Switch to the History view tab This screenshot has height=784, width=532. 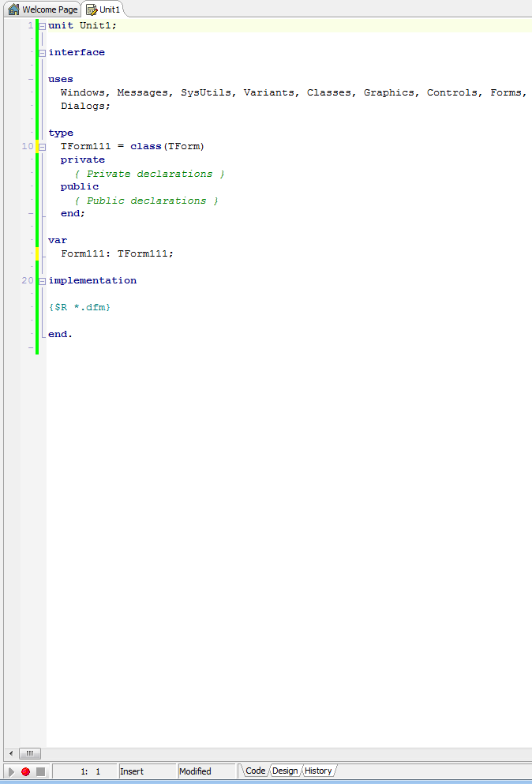click(x=318, y=771)
